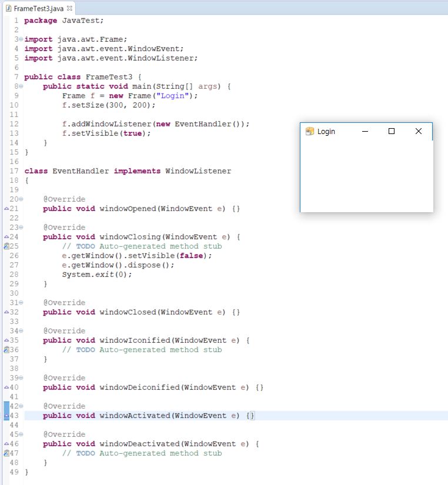Viewport: 448px width, 485px height.
Task: Click the windowIconified method name
Action: pyautogui.click(x=135, y=340)
